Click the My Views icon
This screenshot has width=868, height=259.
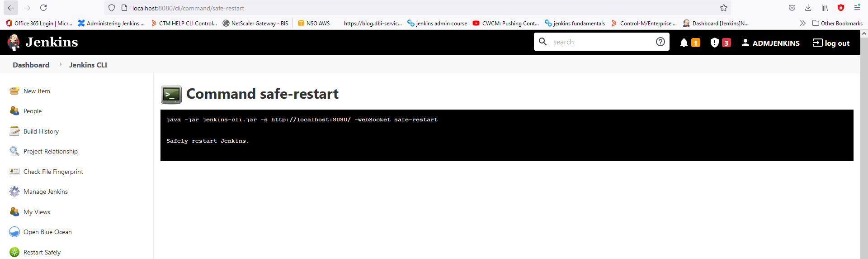14,212
